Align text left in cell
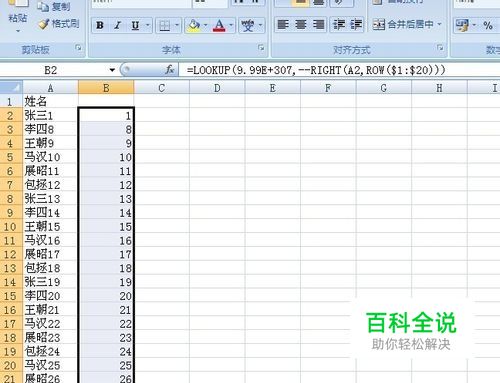The image size is (500, 383). pos(283,25)
